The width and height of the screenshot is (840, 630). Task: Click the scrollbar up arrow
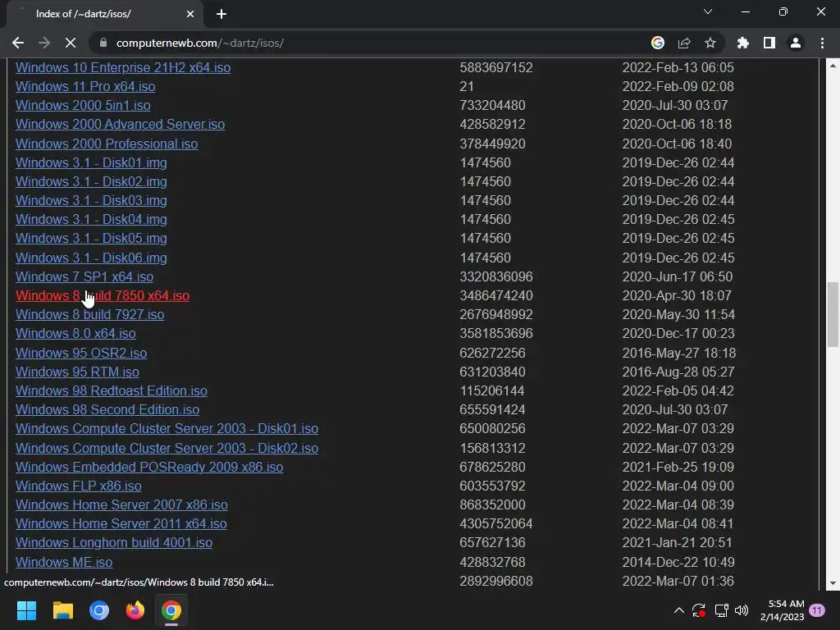pyautogui.click(x=833, y=66)
